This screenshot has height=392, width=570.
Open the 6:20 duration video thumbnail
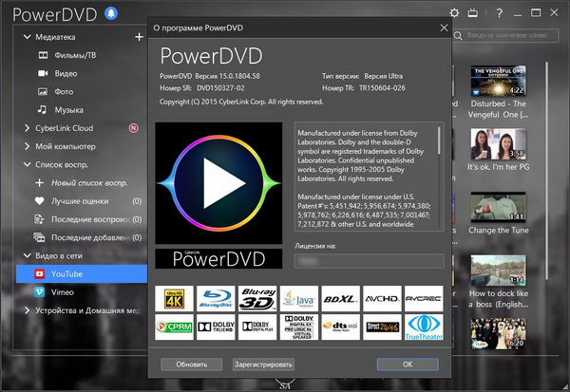(498, 333)
